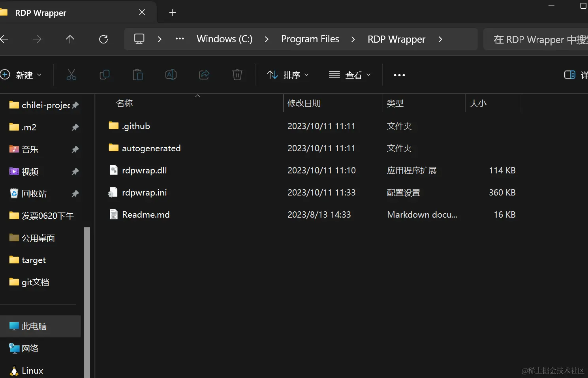Share the selected file
The height and width of the screenshot is (378, 588).
204,75
